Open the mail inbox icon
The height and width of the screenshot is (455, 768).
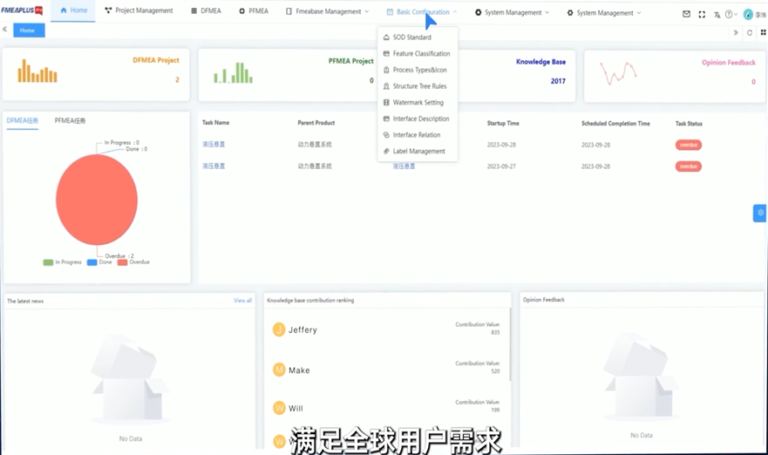686,14
